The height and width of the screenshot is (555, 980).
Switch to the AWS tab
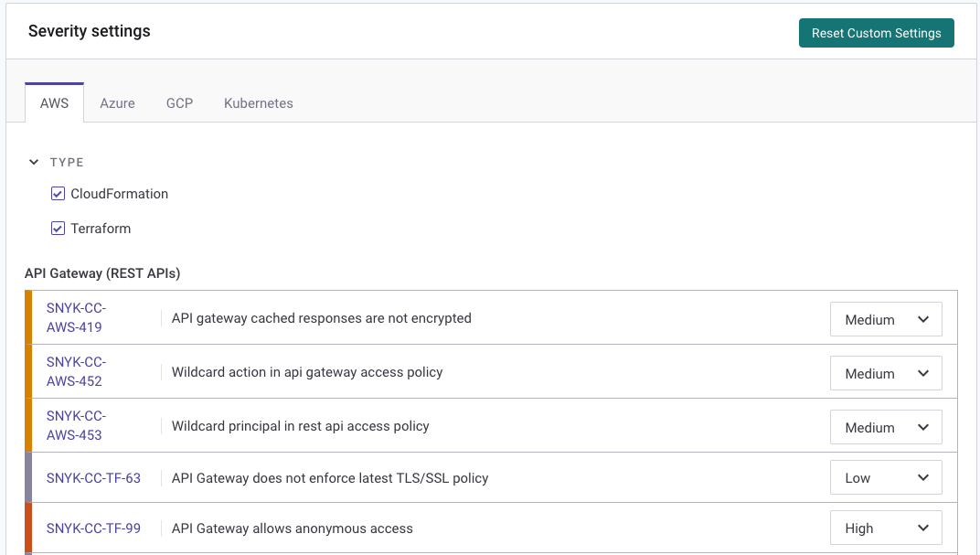point(54,103)
